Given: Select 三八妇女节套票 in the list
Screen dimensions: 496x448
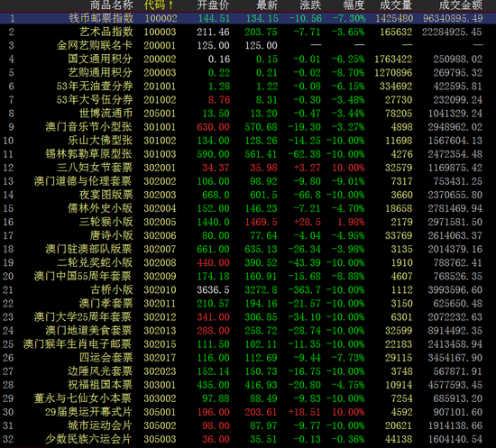Looking at the screenshot, I should (95, 168).
